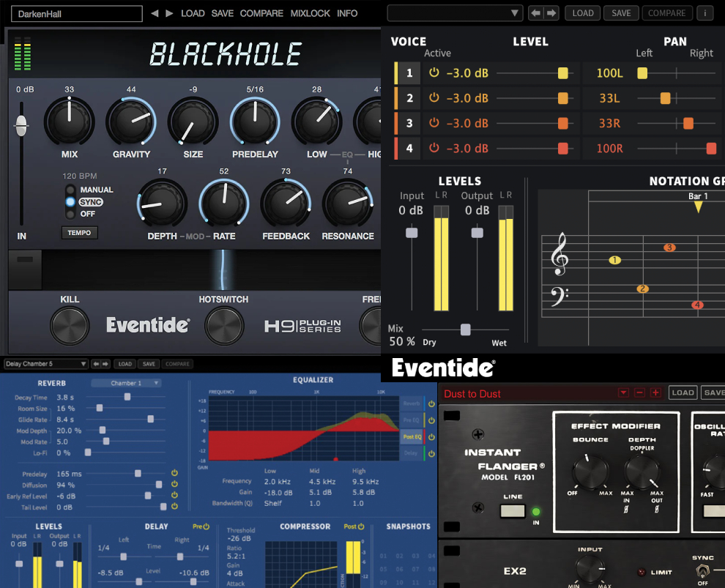Viewport: 725px width, 588px height.
Task: Toggle Instant Flanger LINE switch
Action: tap(513, 511)
